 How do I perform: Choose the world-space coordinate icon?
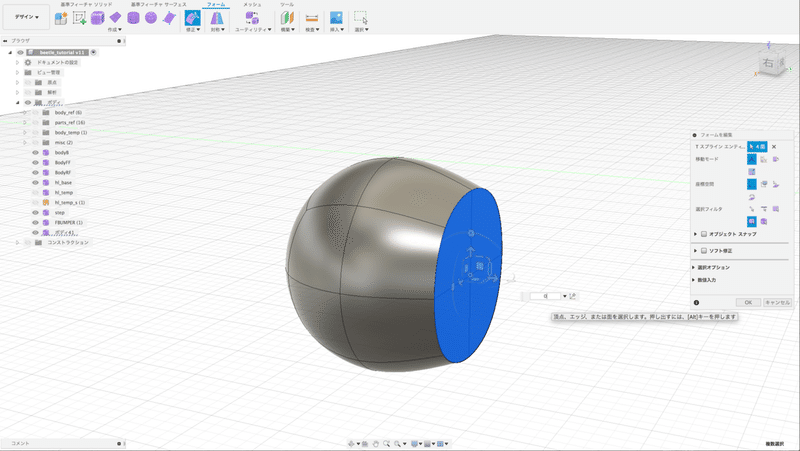pyautogui.click(x=752, y=184)
